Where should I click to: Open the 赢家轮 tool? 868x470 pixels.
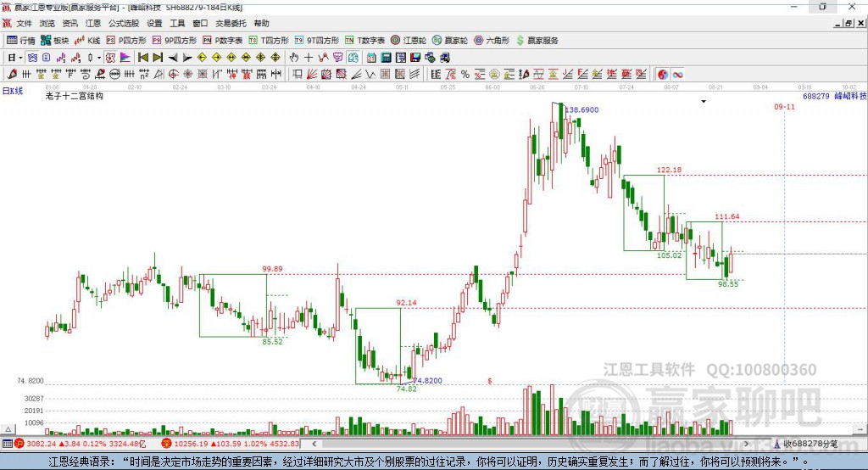(x=450, y=41)
